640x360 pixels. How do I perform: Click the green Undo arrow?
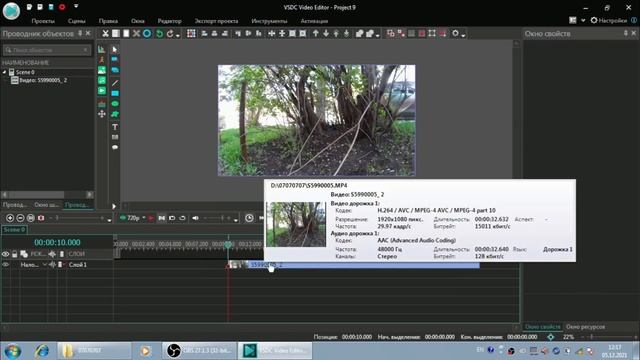(160, 33)
